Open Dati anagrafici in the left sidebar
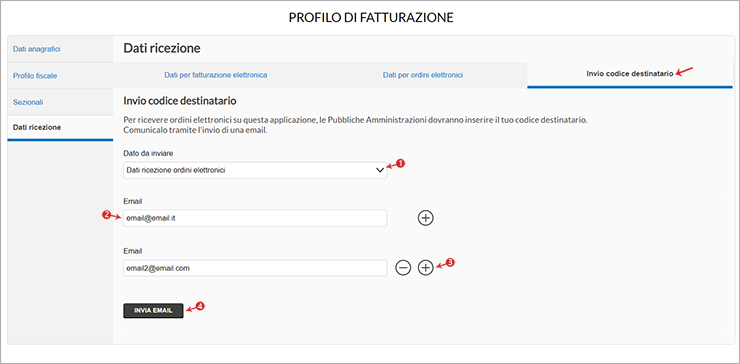Image resolution: width=740 pixels, height=364 pixels. (60, 49)
